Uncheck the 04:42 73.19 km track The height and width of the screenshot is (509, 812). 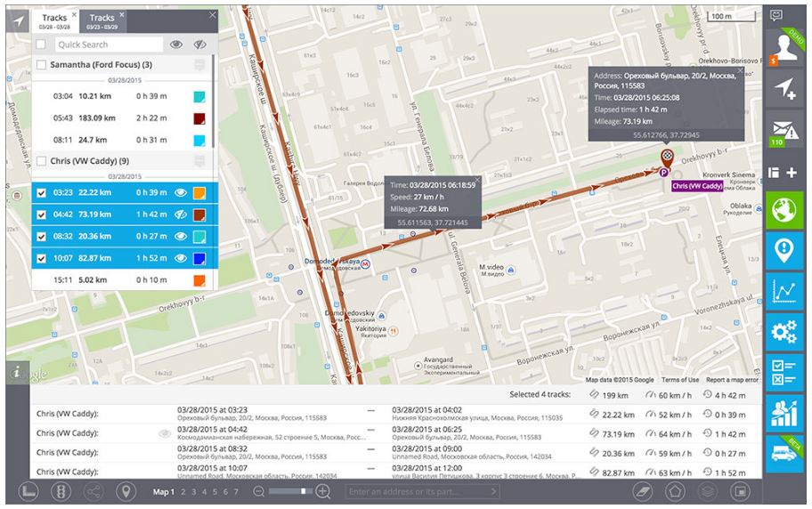pyautogui.click(x=42, y=214)
